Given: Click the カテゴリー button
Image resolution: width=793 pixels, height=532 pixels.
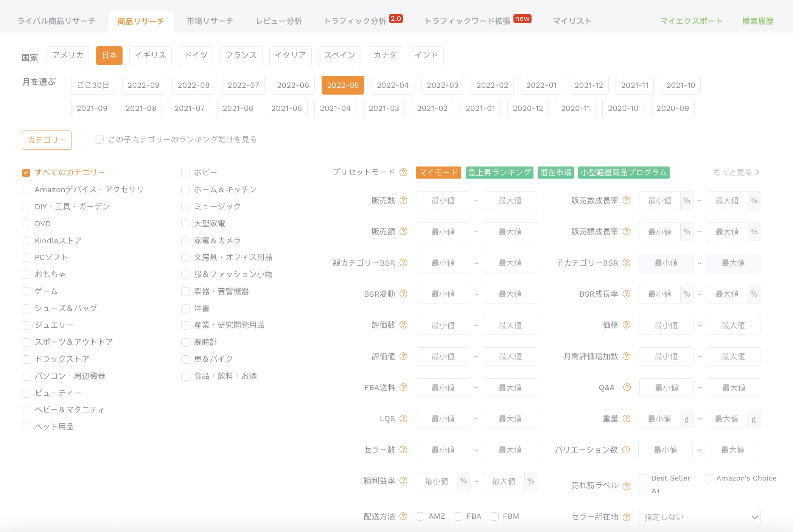Looking at the screenshot, I should click(47, 140).
